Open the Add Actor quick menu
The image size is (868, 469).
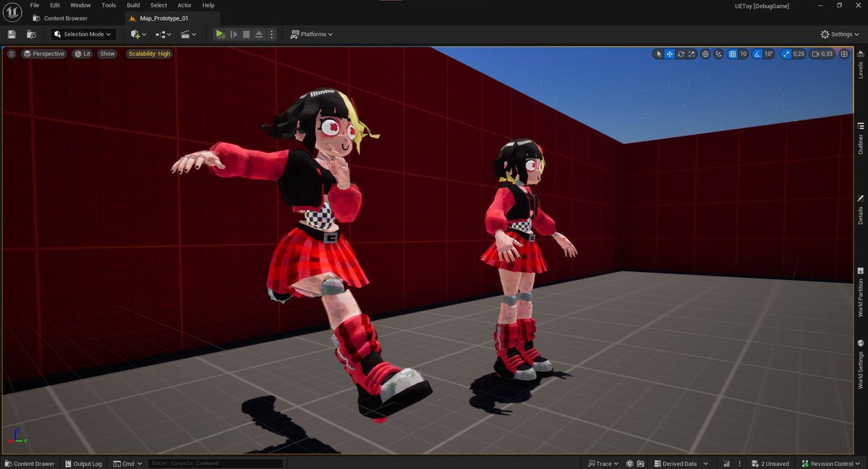[x=135, y=34]
